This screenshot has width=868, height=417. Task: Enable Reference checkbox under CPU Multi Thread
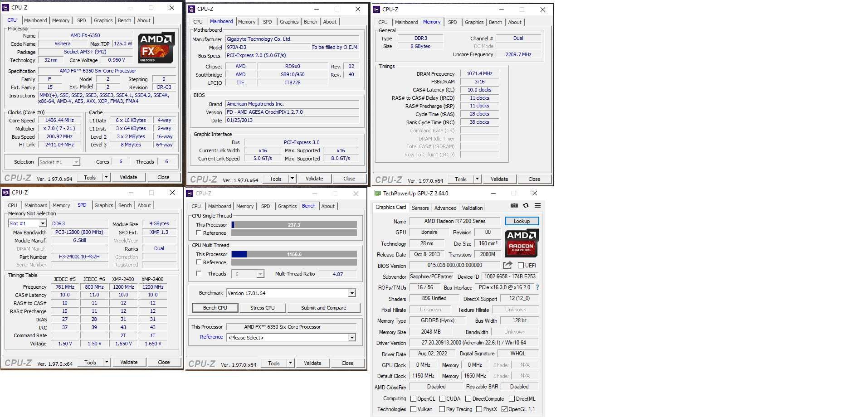(x=199, y=262)
